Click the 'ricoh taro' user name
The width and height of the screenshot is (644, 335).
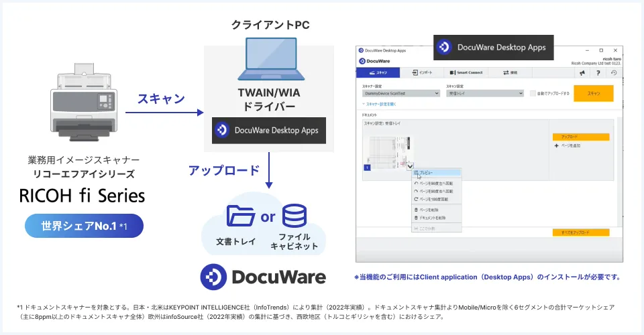click(x=612, y=59)
